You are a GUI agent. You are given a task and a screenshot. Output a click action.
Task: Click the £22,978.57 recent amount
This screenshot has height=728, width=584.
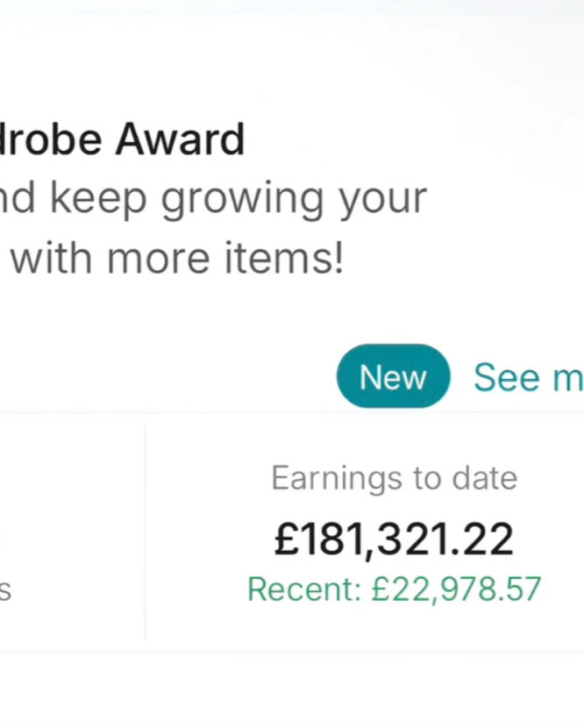[456, 589]
